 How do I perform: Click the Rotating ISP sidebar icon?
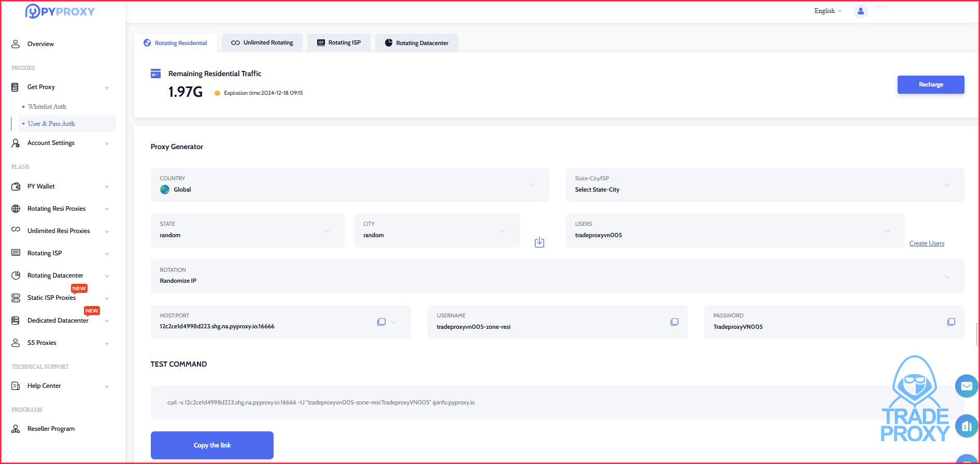(x=16, y=253)
